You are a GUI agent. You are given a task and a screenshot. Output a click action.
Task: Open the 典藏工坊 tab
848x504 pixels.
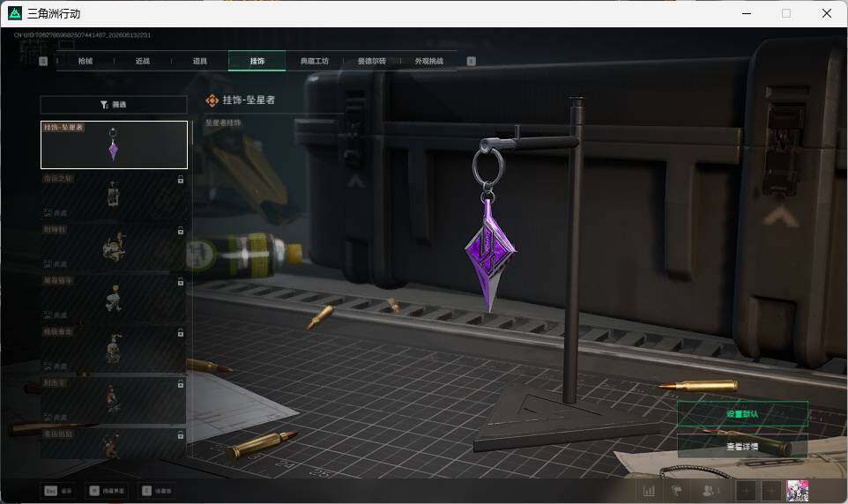click(315, 61)
